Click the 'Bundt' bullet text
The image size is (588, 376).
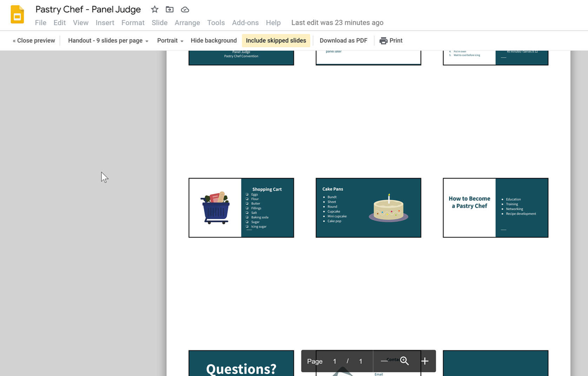pyautogui.click(x=332, y=197)
